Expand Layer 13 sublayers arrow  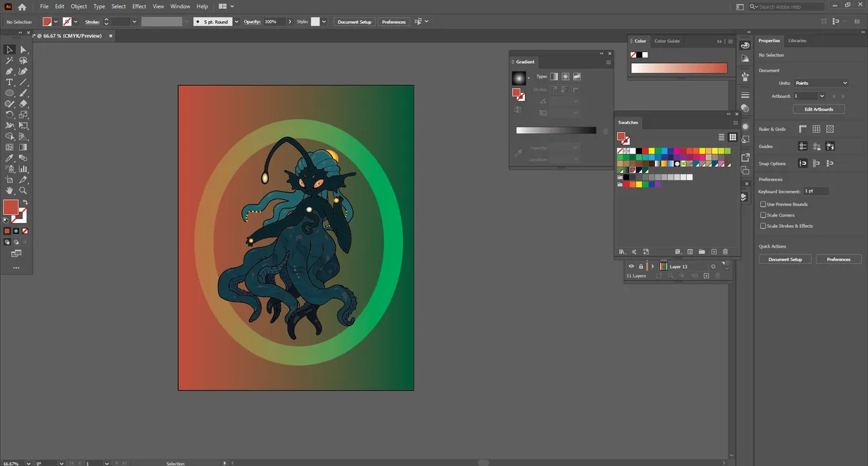click(652, 267)
